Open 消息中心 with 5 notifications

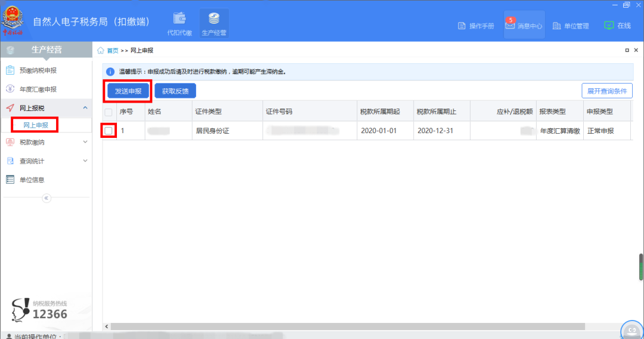pos(524,25)
